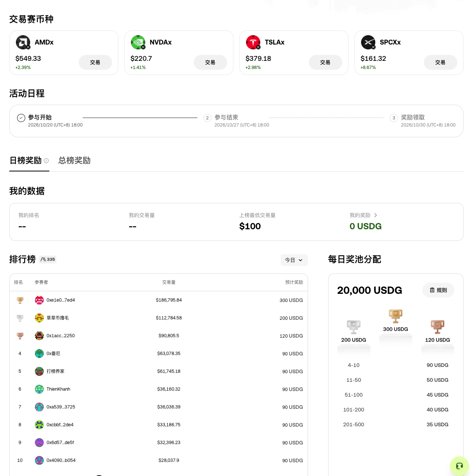Click the TSLAx token logo
The height and width of the screenshot is (476, 471).
tap(253, 42)
